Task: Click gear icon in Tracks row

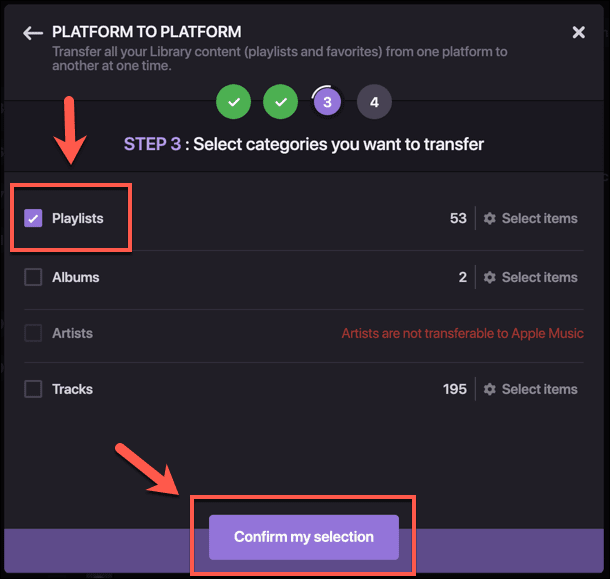Action: [x=489, y=389]
